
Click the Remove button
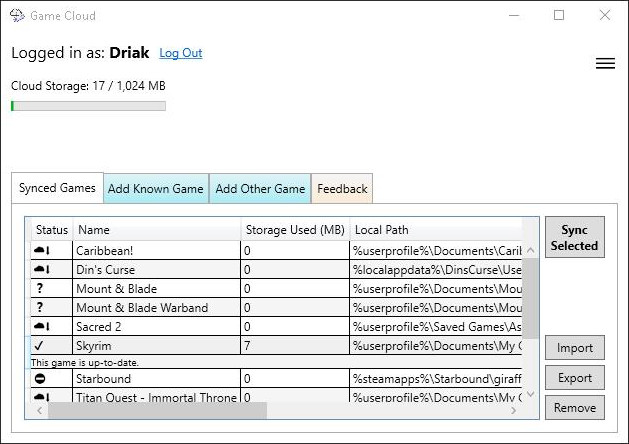point(574,408)
